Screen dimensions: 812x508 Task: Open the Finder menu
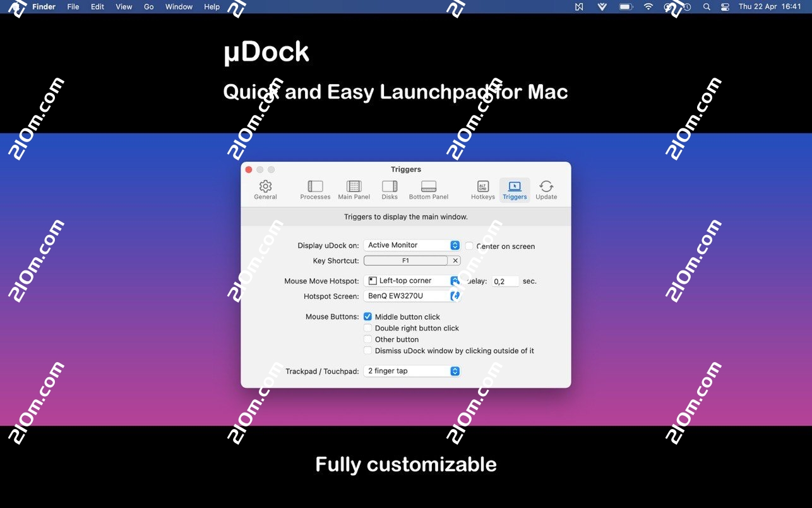click(44, 7)
